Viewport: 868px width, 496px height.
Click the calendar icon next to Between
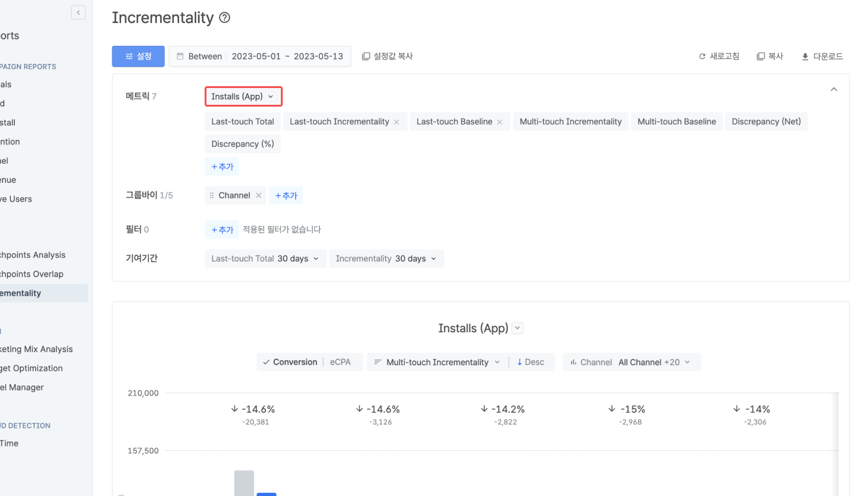(x=180, y=56)
